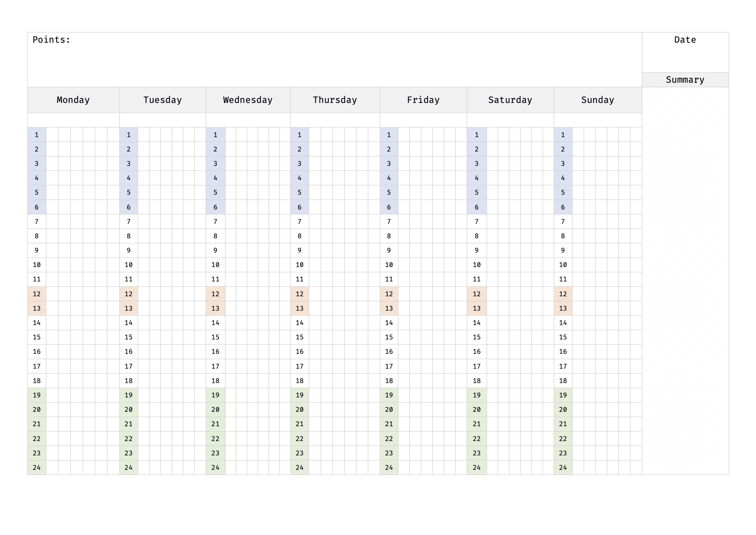Click the empty Summary area below its header
This screenshot has height=535, width=756.
click(685, 279)
